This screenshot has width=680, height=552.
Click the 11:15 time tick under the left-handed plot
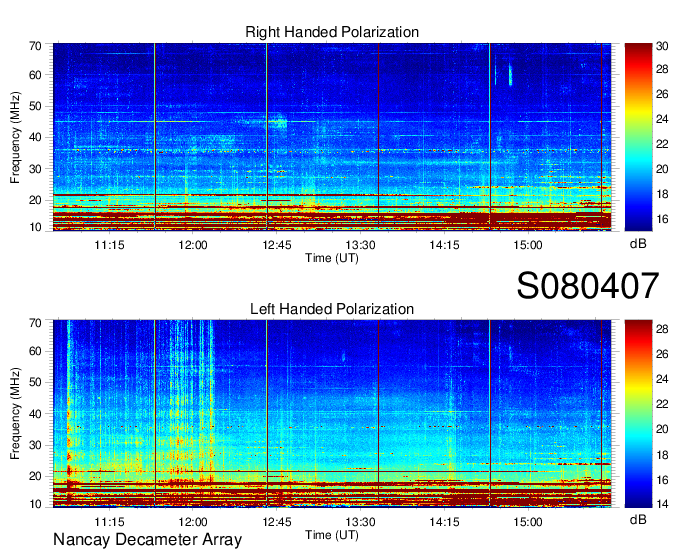tap(109, 522)
